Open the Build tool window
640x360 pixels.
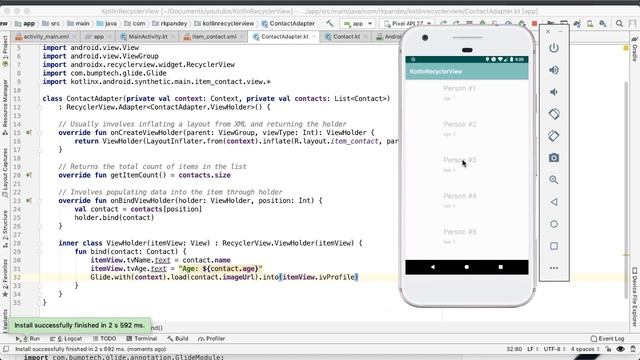point(178,338)
